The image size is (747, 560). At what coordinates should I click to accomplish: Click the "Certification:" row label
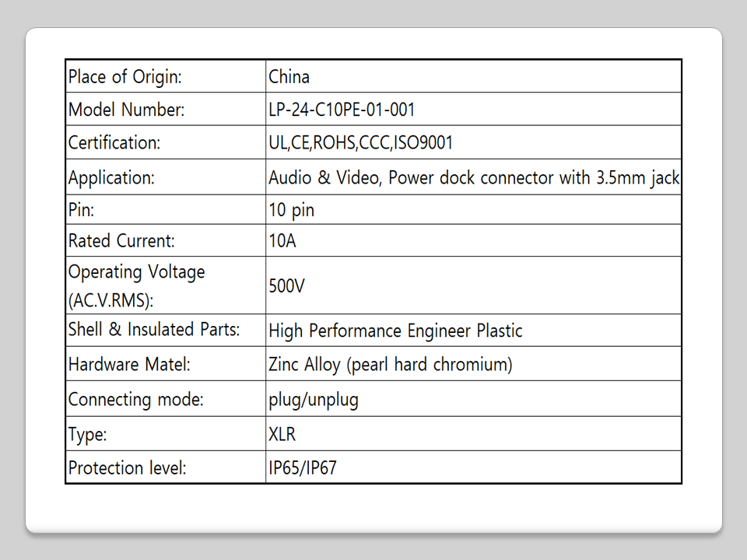114,143
